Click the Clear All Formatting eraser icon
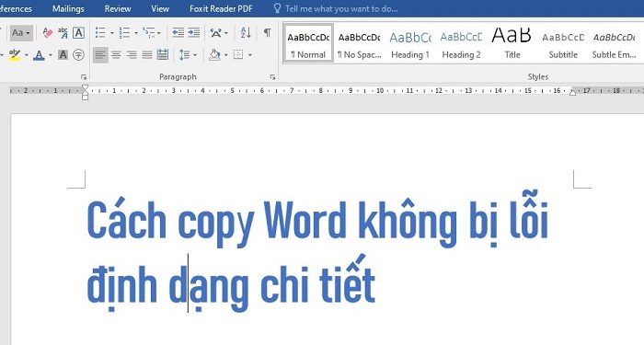 [48, 33]
